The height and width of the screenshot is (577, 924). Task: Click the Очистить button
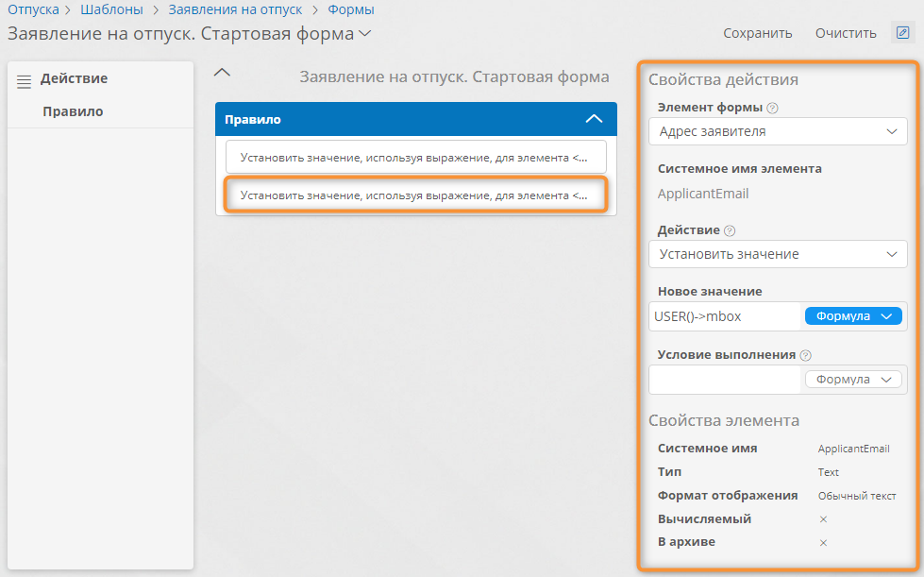click(x=846, y=33)
